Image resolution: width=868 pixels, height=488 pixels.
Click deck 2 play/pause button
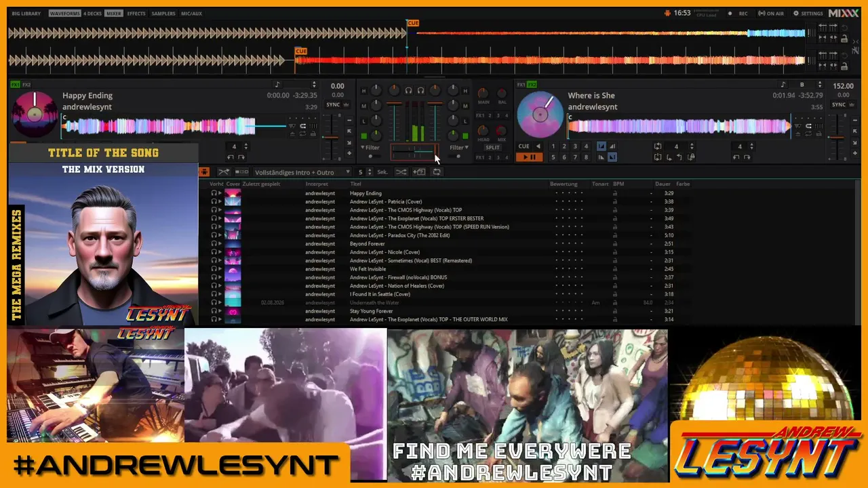pyautogui.click(x=529, y=157)
